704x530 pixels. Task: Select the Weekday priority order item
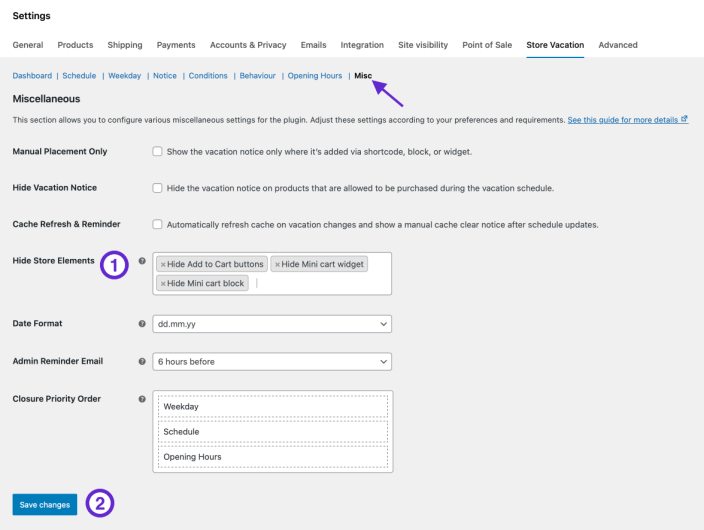[x=272, y=407]
